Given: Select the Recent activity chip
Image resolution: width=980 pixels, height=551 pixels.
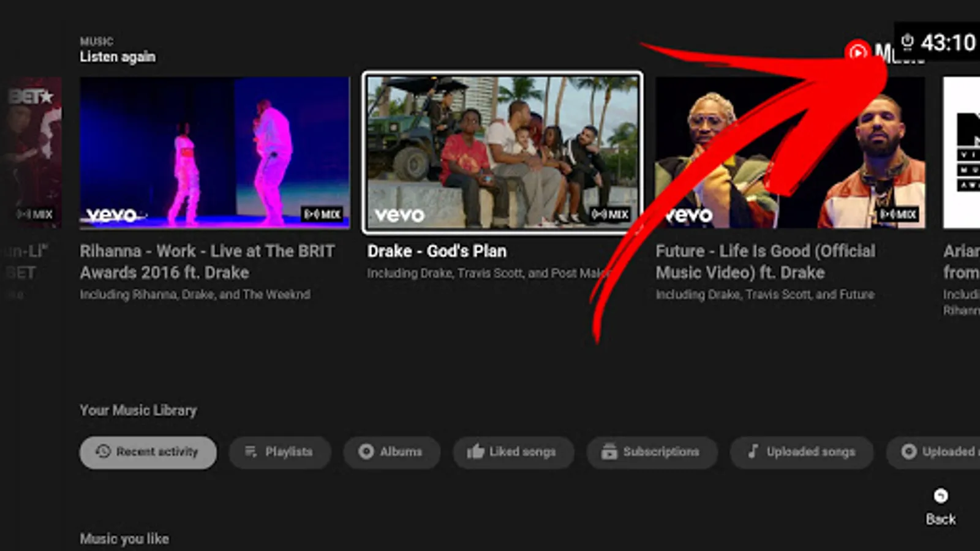Looking at the screenshot, I should pos(148,452).
